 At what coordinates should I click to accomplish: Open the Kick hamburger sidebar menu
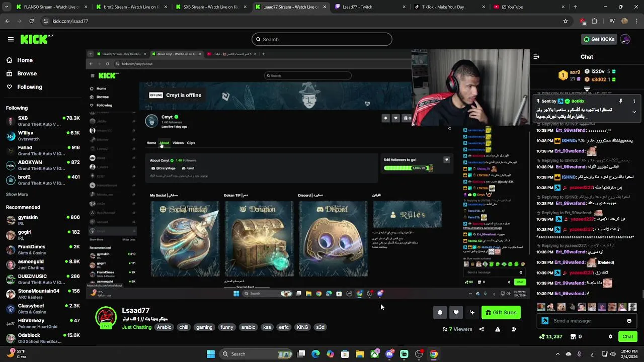pos(11,39)
